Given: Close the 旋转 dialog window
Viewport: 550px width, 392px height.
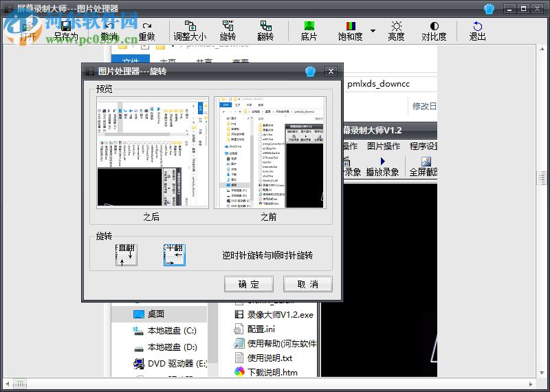Looking at the screenshot, I should 331,72.
